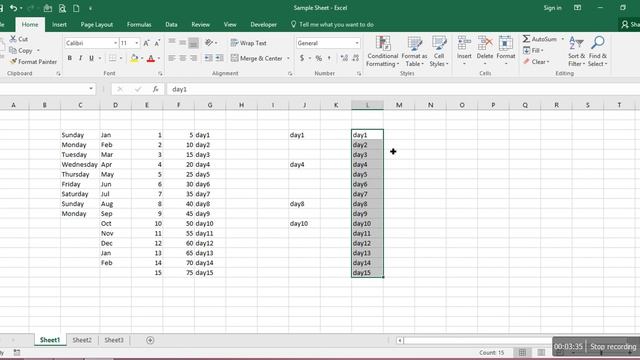Open the Fill dropdown
640x360 pixels.
(533, 50)
